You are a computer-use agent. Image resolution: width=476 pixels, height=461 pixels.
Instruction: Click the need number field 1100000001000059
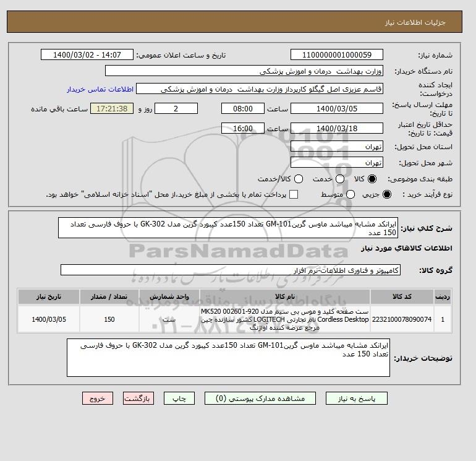pos(337,55)
